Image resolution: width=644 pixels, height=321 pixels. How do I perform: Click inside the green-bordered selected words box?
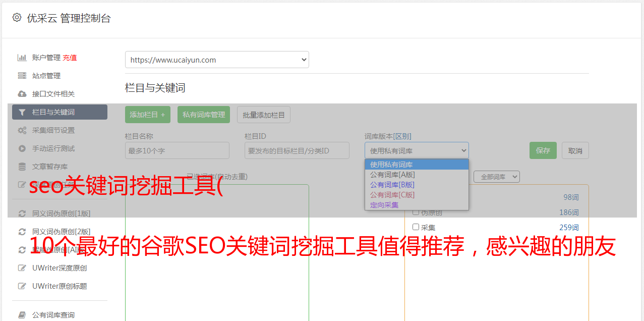(217, 252)
